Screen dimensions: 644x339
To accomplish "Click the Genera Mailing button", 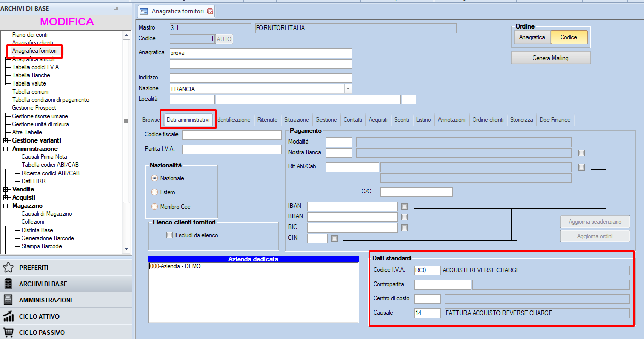I will coord(550,58).
